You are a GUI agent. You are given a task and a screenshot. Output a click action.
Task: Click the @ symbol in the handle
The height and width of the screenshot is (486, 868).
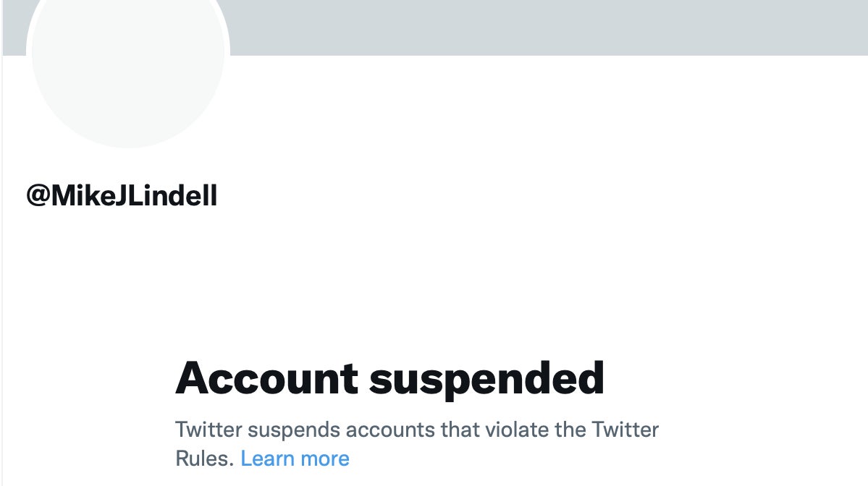(x=38, y=196)
